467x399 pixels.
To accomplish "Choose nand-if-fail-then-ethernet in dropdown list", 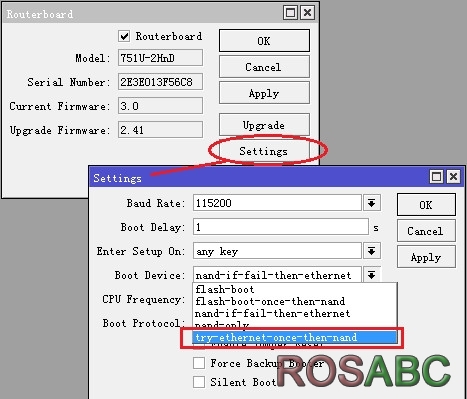I will tap(295, 313).
